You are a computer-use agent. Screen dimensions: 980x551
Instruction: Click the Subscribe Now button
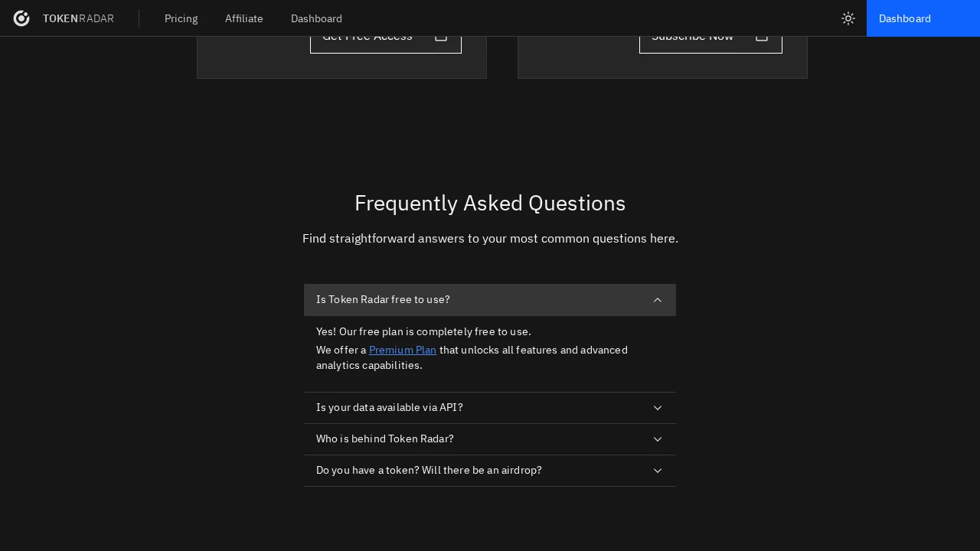(710, 35)
